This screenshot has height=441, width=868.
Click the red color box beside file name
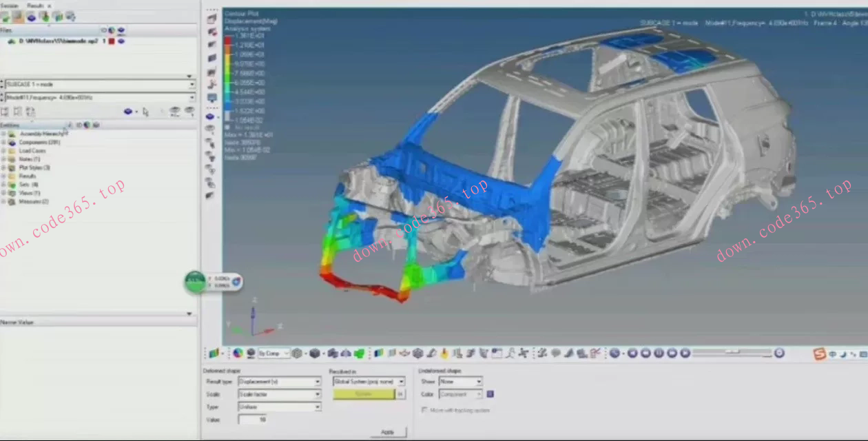click(x=112, y=41)
